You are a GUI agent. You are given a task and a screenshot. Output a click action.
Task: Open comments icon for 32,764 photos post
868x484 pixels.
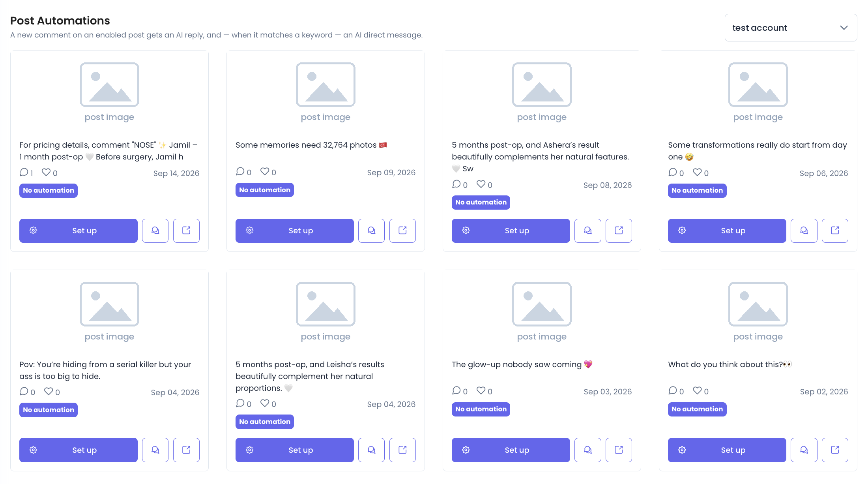click(371, 231)
